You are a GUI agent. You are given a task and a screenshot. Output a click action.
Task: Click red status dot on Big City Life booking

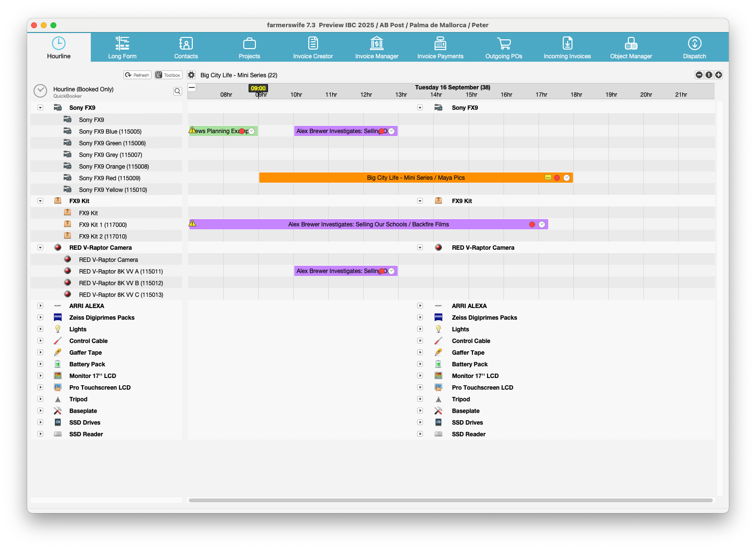557,178
